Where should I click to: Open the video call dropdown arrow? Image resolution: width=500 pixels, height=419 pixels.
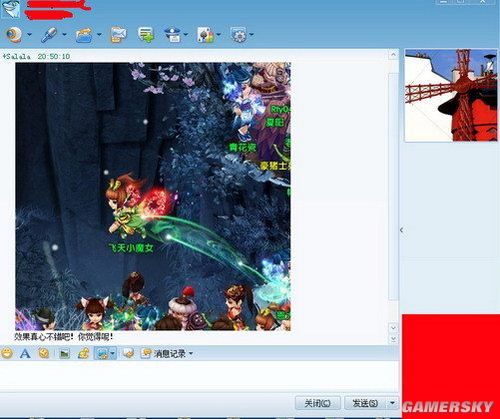[29, 34]
